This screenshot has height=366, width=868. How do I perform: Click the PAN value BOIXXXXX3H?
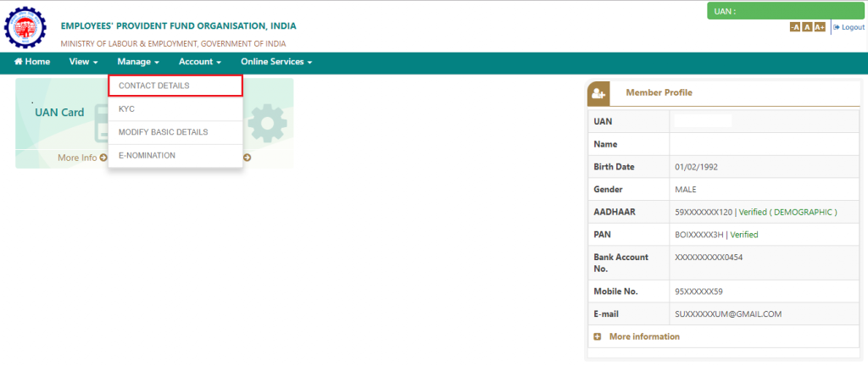click(x=699, y=235)
